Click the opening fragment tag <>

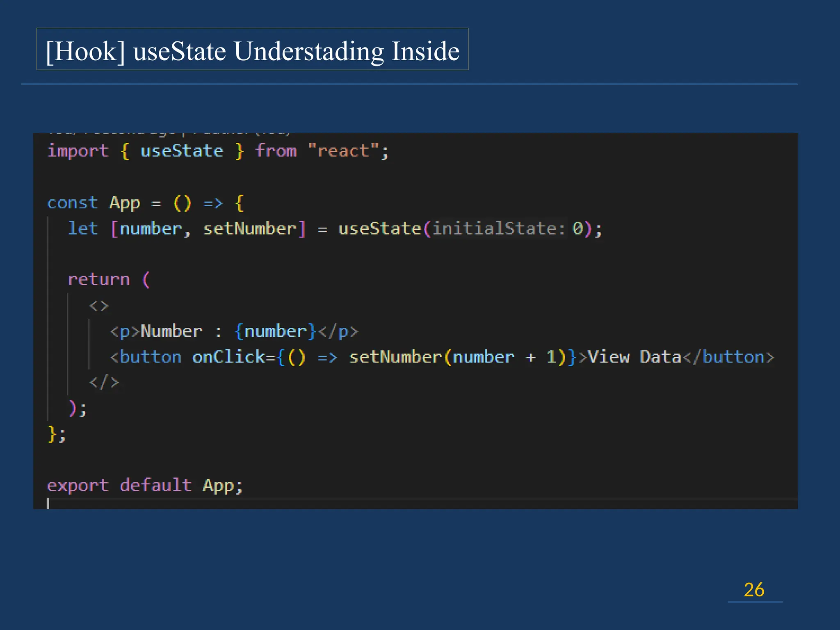click(x=99, y=306)
